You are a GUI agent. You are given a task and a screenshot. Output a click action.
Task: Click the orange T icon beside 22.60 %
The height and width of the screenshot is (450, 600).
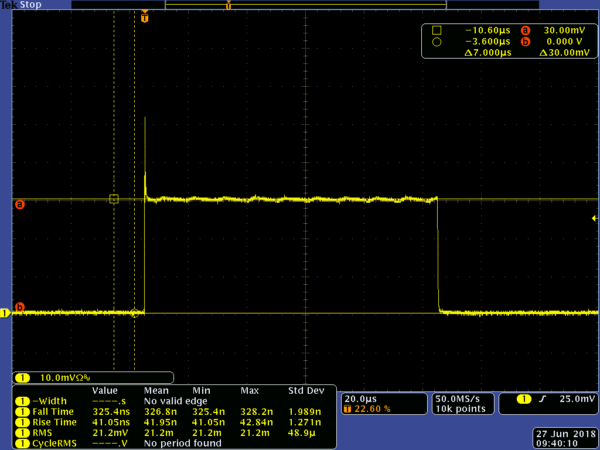point(347,409)
